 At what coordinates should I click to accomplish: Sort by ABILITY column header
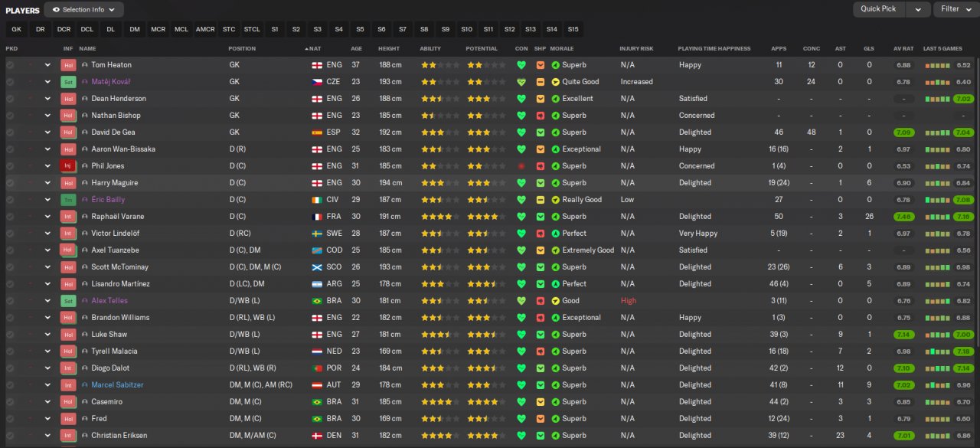(430, 49)
